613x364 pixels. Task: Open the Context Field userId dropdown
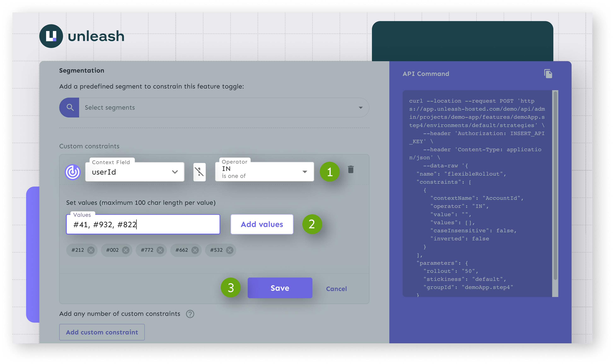coord(135,172)
